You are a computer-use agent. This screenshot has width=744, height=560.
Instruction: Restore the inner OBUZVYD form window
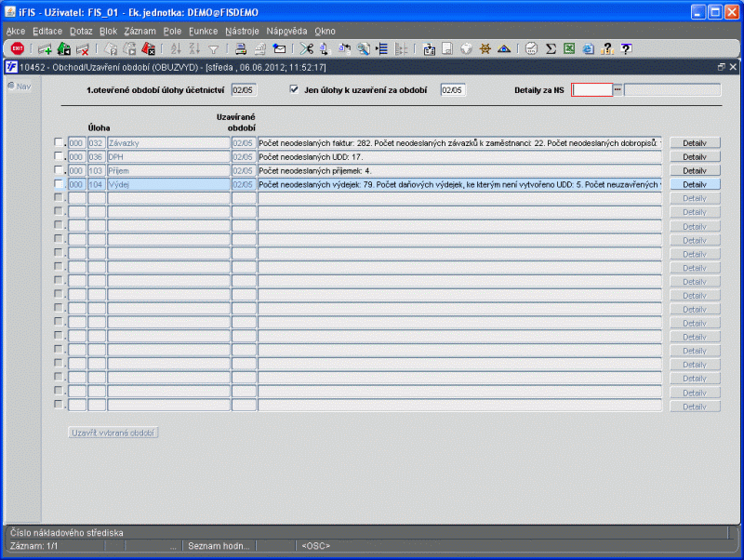coord(722,67)
